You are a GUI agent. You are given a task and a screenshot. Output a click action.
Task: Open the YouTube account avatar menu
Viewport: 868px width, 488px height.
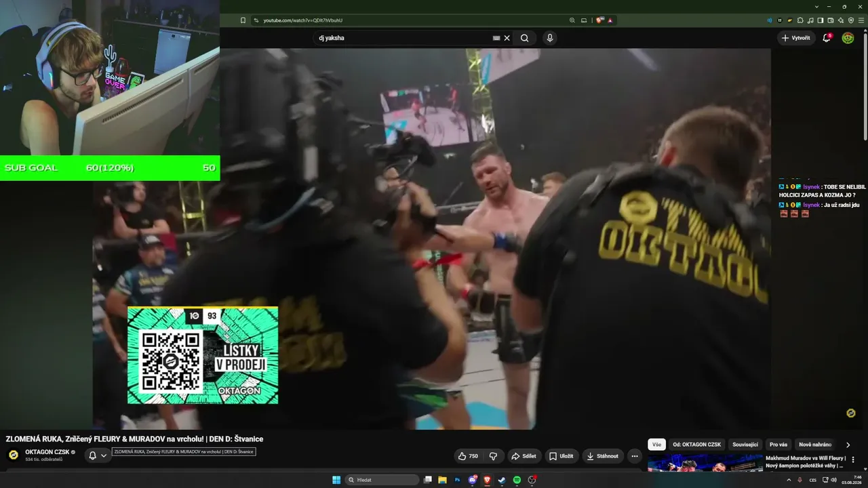tap(848, 38)
